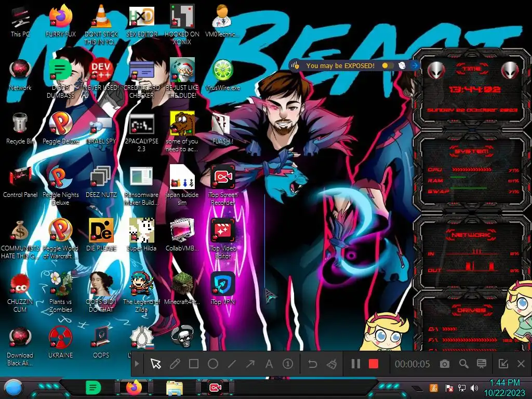Viewport: 532px width, 399px height.
Task: Undo the last annotation
Action: [312, 364]
